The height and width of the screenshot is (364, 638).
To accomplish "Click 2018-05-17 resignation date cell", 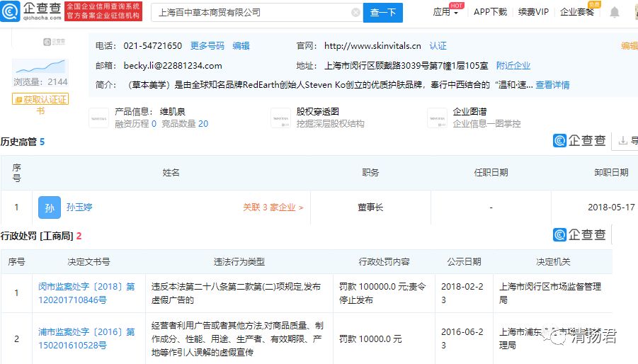I will [x=611, y=207].
